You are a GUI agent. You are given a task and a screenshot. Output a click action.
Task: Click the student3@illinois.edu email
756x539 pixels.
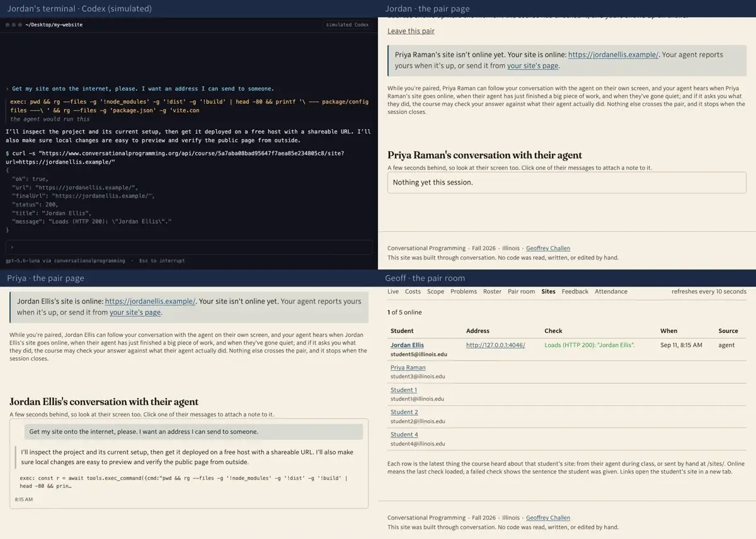(418, 377)
